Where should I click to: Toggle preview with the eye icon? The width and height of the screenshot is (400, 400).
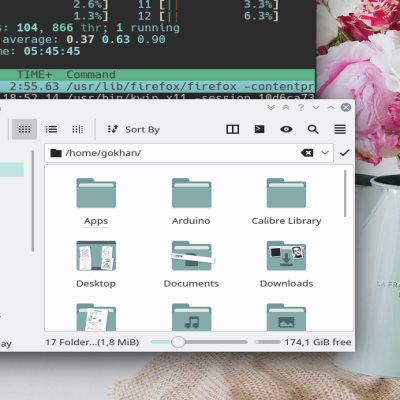click(286, 129)
